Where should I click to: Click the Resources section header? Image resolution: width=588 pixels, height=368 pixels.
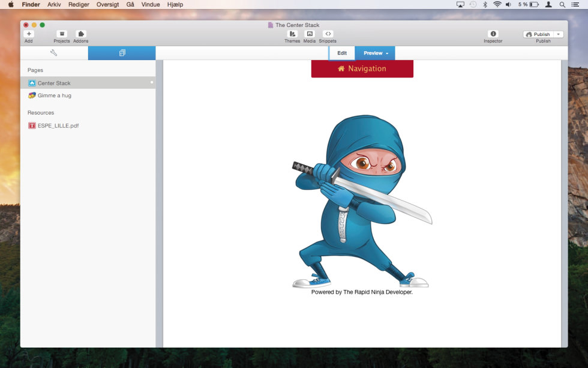[41, 112]
